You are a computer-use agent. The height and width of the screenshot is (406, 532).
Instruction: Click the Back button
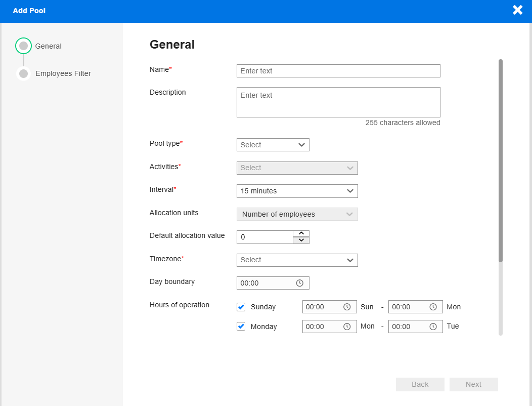420,384
